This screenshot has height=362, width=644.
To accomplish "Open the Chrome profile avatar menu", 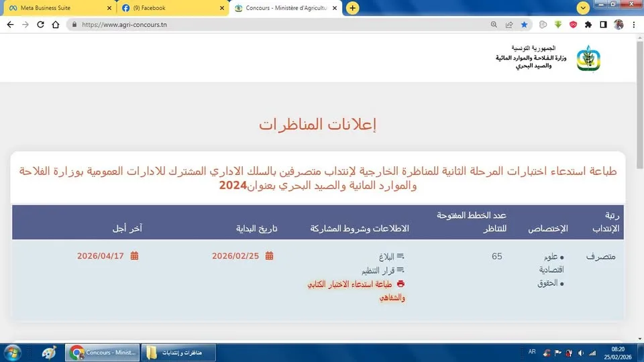I will [619, 24].
